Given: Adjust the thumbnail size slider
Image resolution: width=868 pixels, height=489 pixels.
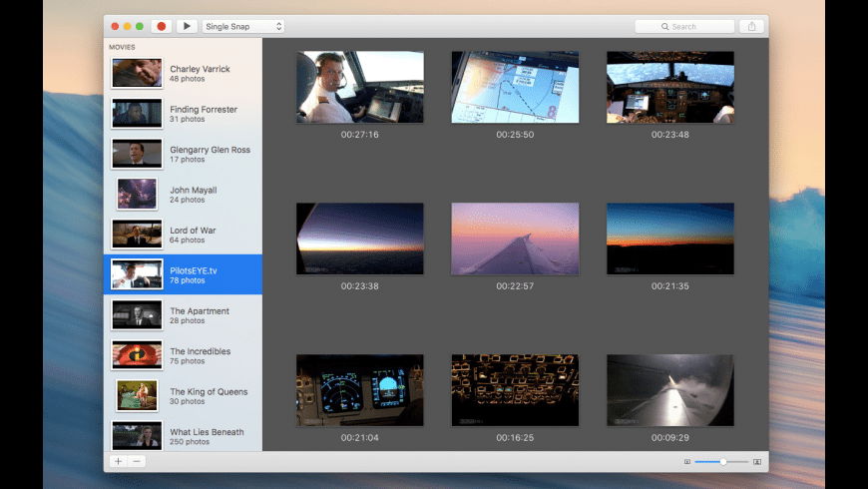Looking at the screenshot, I should click(722, 462).
